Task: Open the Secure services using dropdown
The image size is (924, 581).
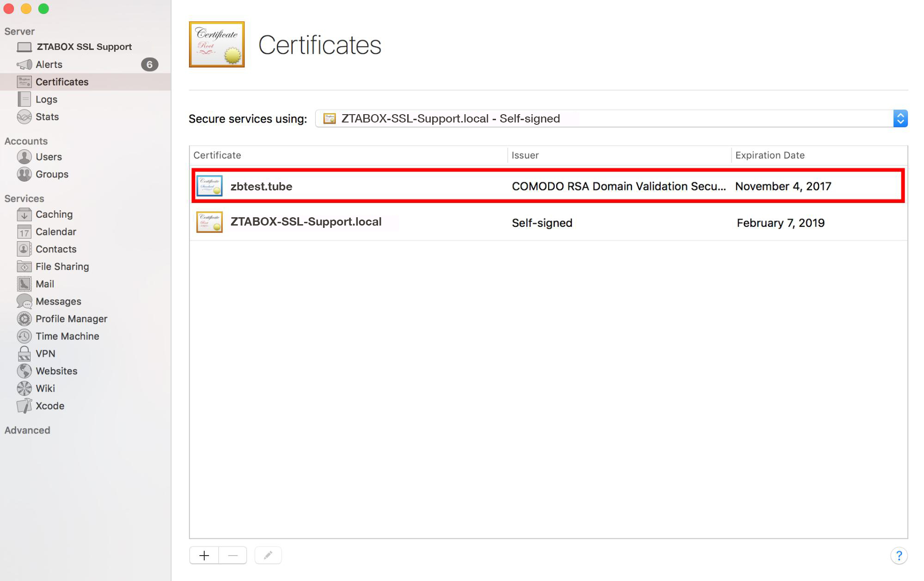Action: coord(611,119)
